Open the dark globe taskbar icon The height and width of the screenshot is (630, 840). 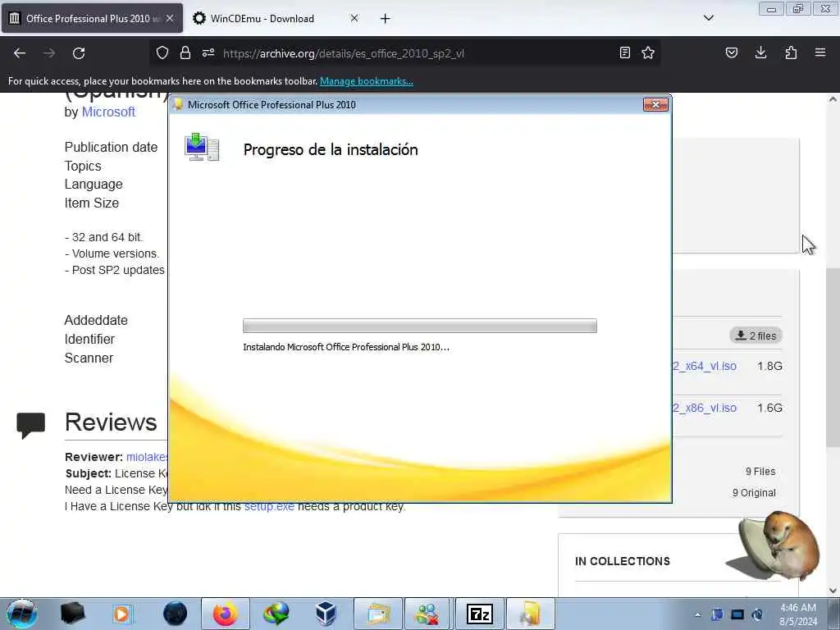point(176,614)
